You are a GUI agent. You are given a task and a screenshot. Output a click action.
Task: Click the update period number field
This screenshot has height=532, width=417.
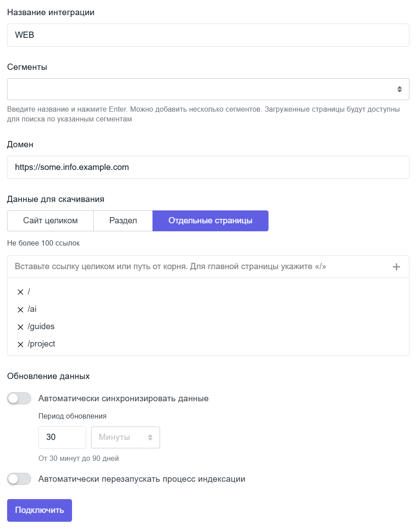point(62,437)
